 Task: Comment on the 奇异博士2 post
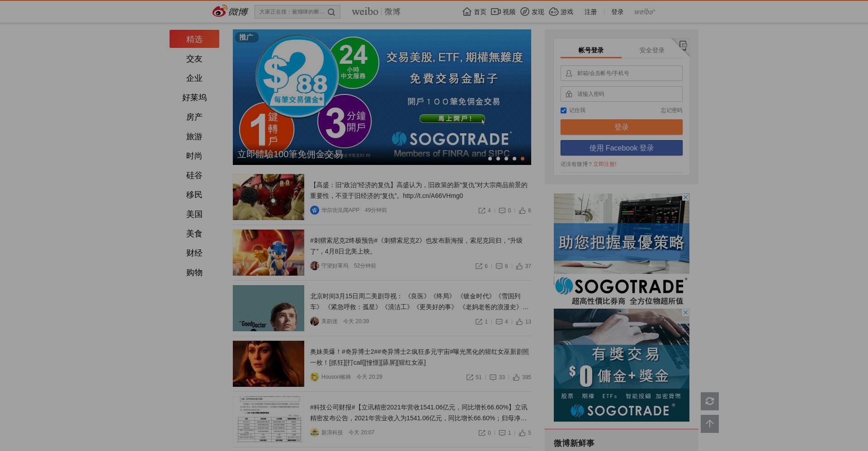[x=493, y=377]
